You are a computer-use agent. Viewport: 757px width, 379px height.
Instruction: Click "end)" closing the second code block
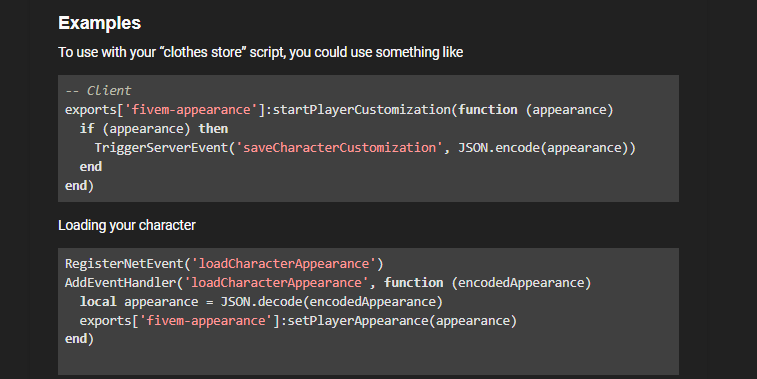tap(80, 339)
